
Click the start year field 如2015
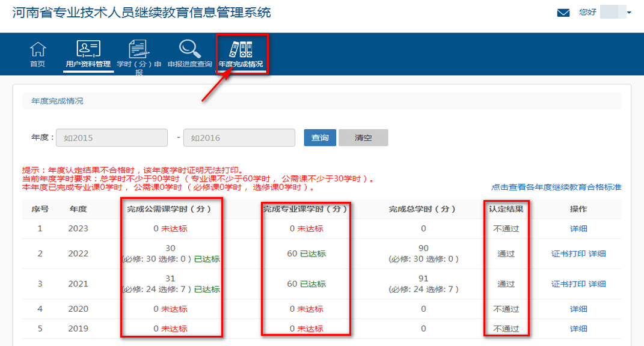[x=112, y=138]
